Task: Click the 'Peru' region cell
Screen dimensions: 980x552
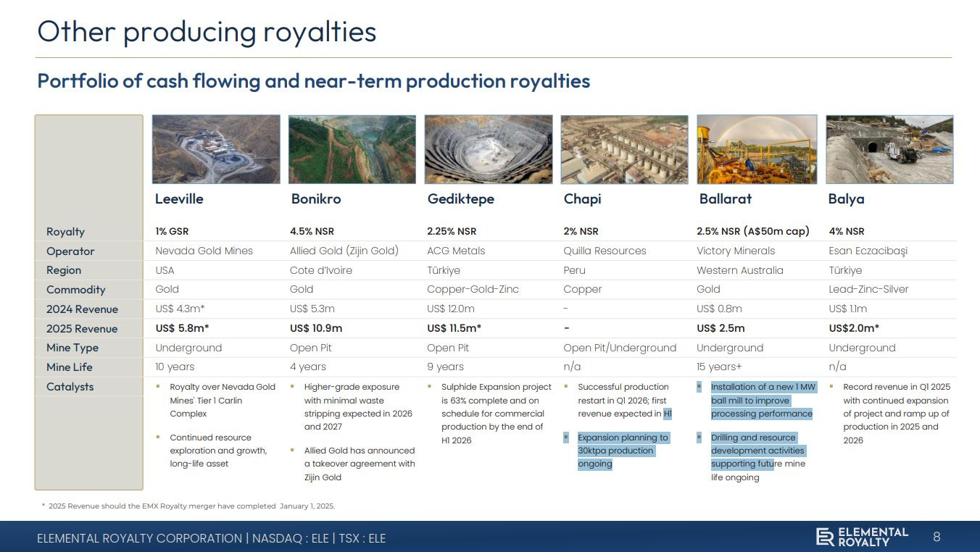Action: coord(574,270)
